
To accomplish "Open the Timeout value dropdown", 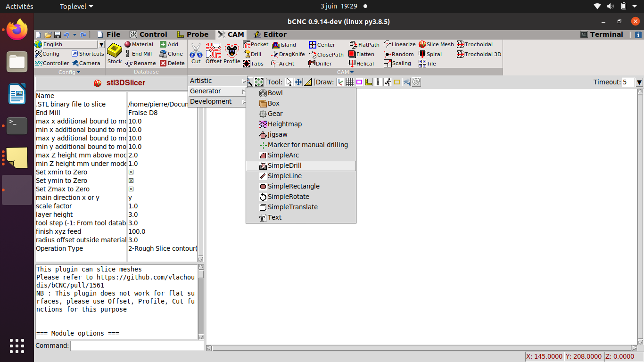I will [x=639, y=82].
